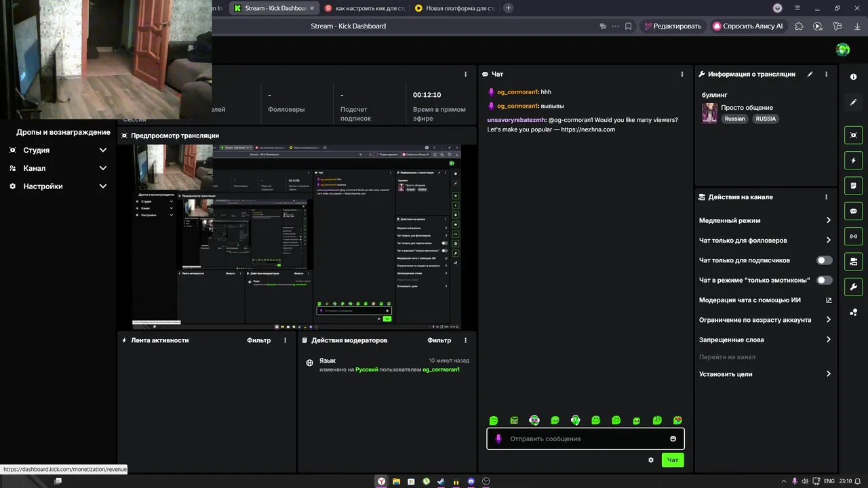The height and width of the screenshot is (488, 868).
Task: Click the OBS icon in taskbar
Action: 486,481
